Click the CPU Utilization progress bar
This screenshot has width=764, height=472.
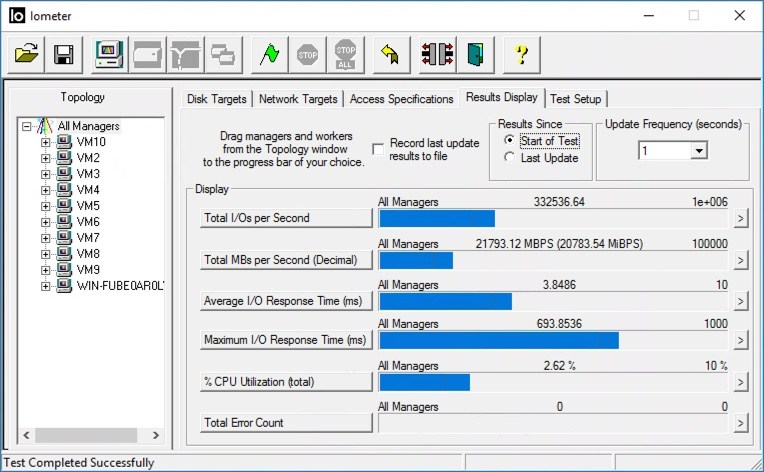tap(553, 382)
